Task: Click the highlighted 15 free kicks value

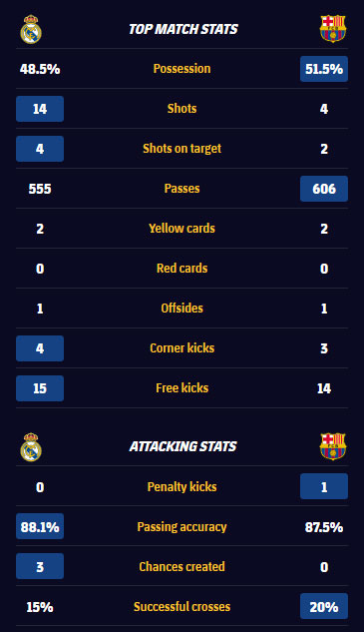Action: (x=40, y=388)
